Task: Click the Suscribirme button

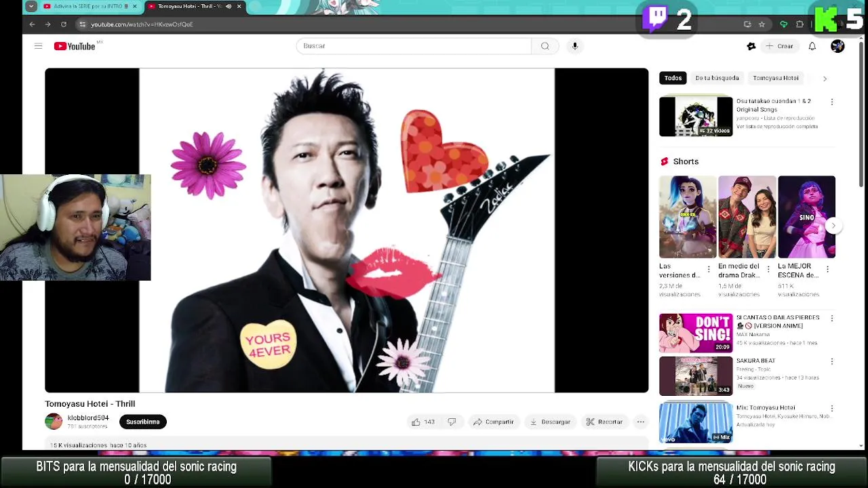Action: click(x=142, y=422)
